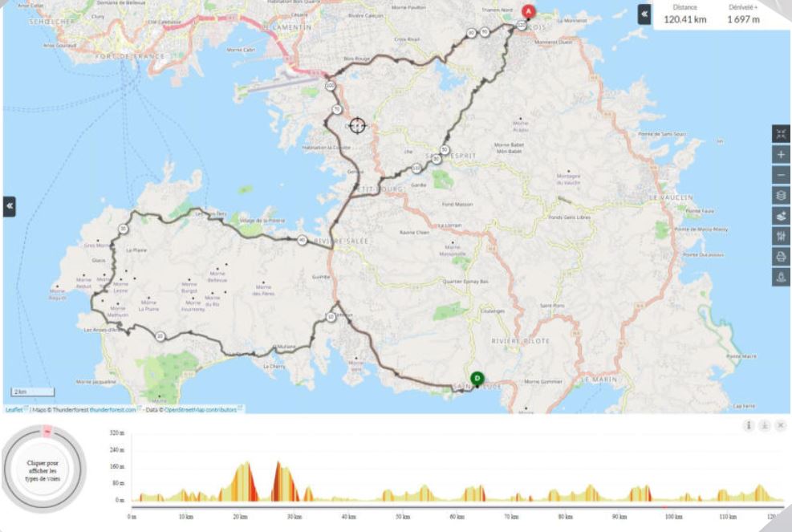Click the LE LAMENTIN map label

(287, 26)
